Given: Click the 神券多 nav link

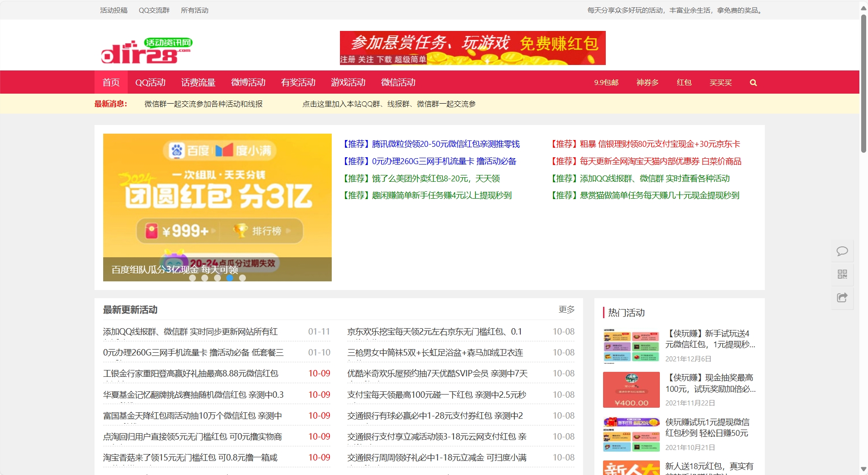Looking at the screenshot, I should click(648, 83).
